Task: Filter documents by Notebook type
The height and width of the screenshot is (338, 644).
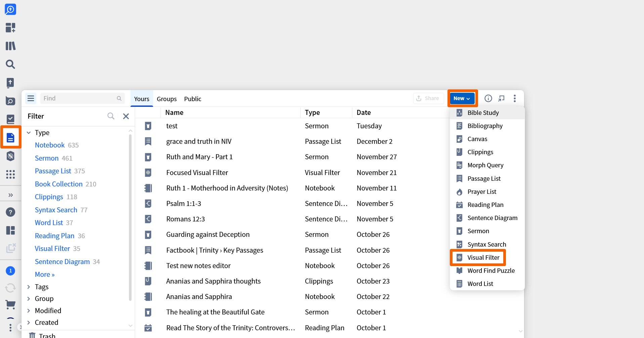Action: [50, 145]
